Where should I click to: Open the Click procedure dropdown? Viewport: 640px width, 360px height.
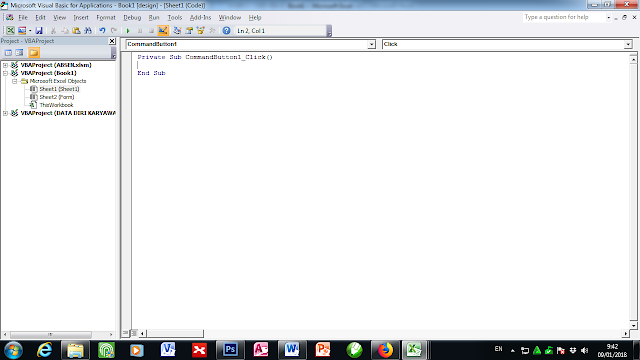[628, 44]
